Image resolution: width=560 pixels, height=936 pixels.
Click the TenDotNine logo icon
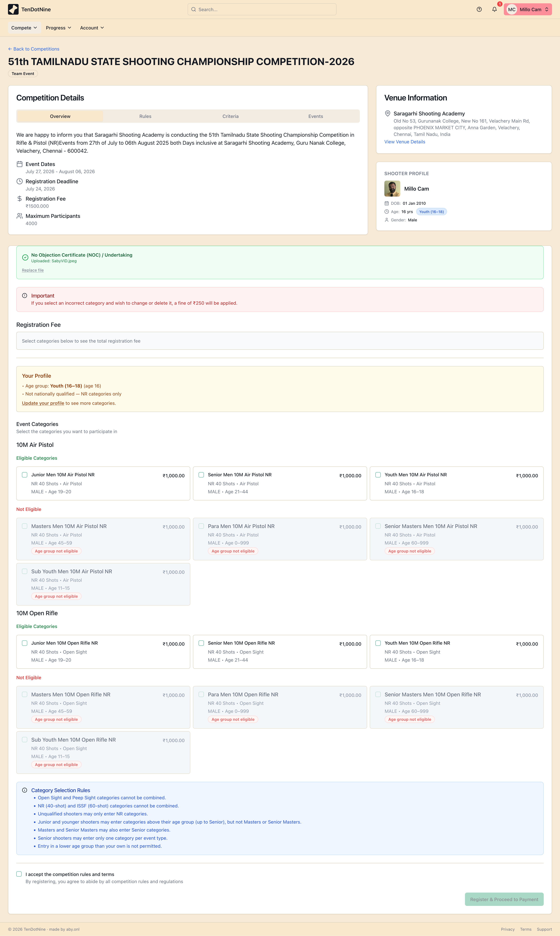(x=13, y=9)
